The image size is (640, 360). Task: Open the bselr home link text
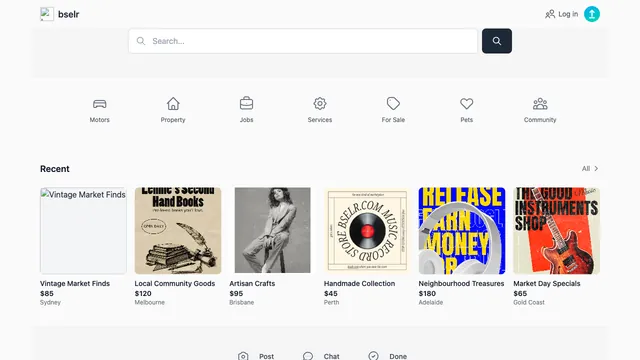pyautogui.click(x=69, y=14)
